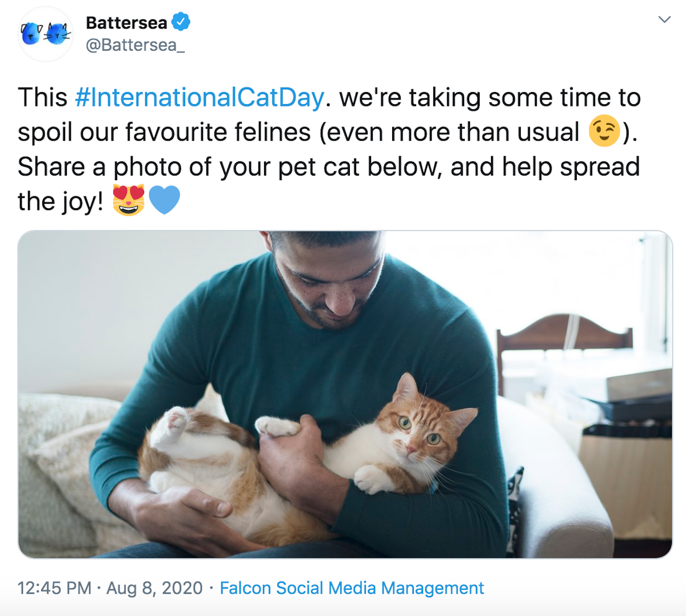Click the Aug 8, 2020 date

(x=154, y=588)
